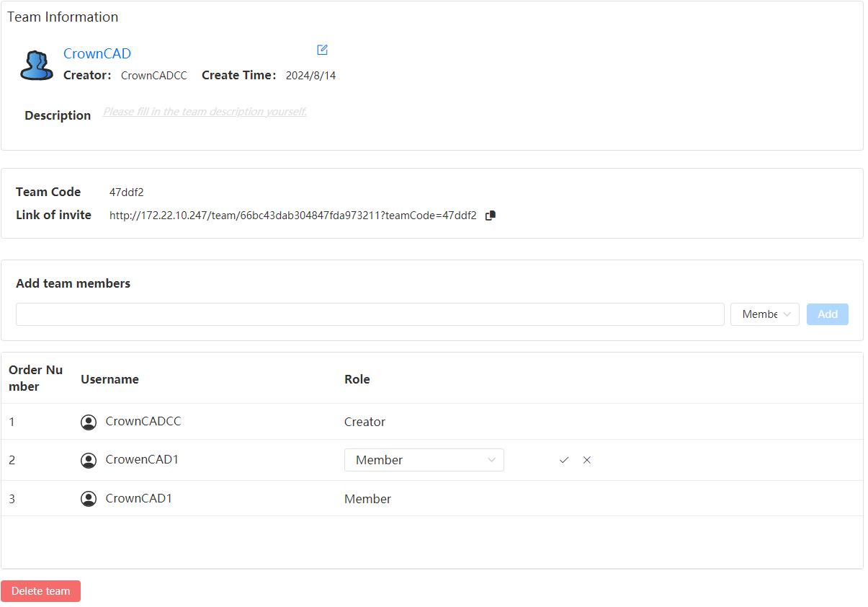Click creator name CrownCADCC in team info
Screen dimensions: 868x607
tap(154, 76)
